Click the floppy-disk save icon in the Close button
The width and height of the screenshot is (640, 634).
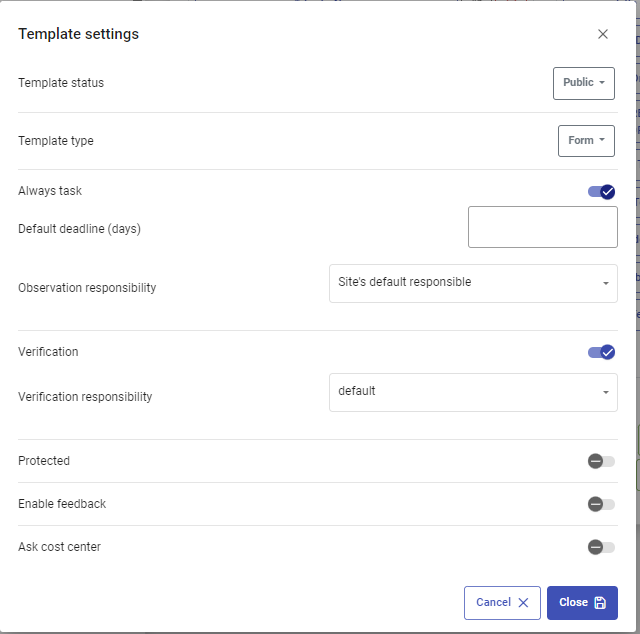pyautogui.click(x=600, y=603)
